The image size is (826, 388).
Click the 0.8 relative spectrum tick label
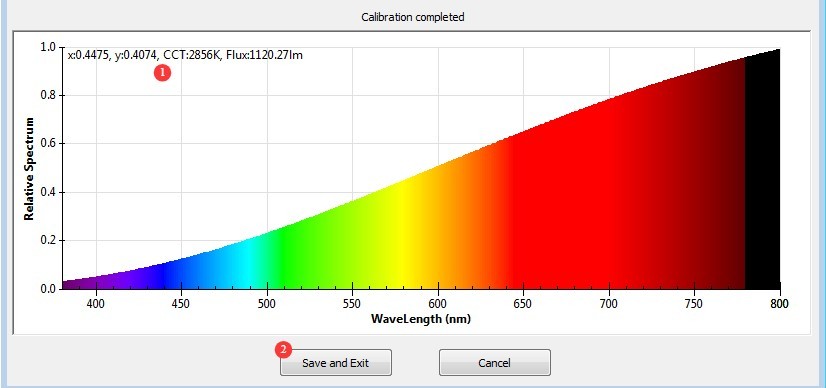tap(48, 96)
